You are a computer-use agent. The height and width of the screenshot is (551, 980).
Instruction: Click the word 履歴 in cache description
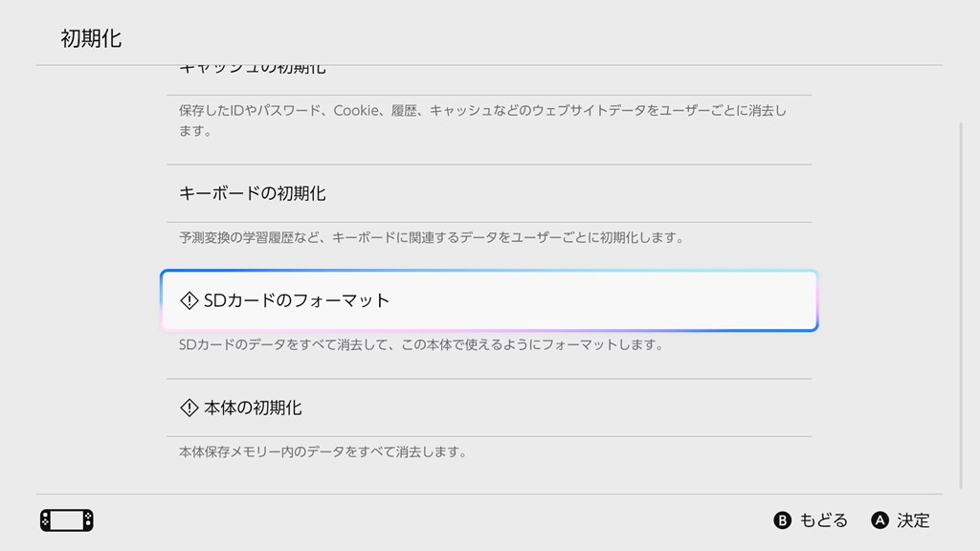coord(404,111)
